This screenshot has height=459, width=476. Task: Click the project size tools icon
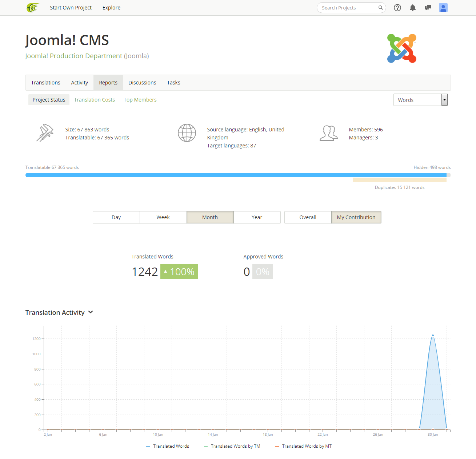[45, 133]
